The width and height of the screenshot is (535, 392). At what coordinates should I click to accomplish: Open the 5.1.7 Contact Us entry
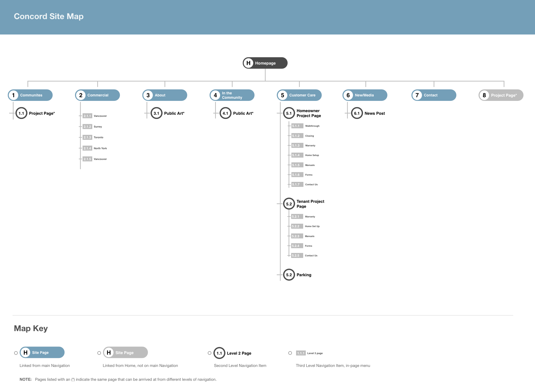coord(304,184)
